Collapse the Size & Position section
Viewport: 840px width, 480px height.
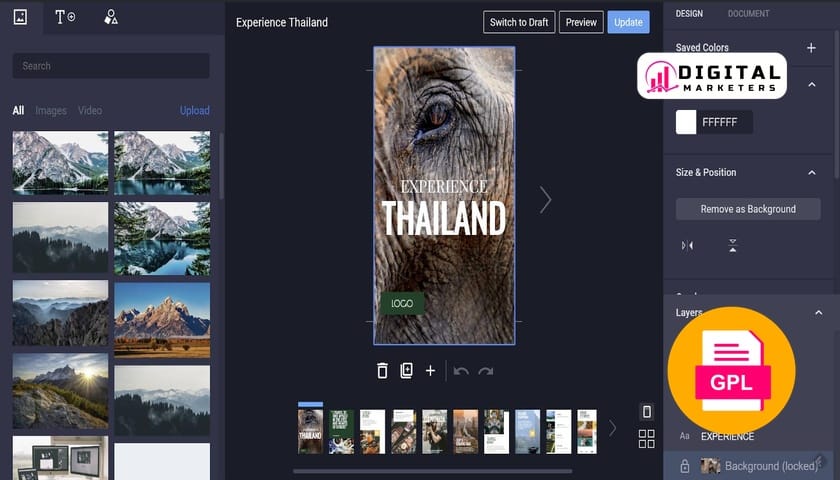pyautogui.click(x=811, y=173)
